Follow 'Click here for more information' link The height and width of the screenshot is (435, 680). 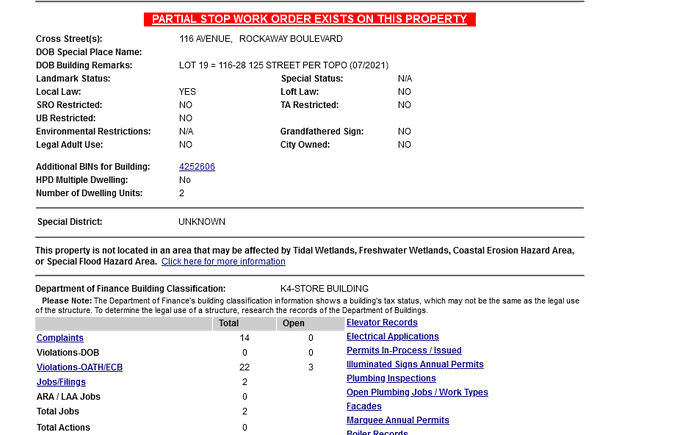(x=223, y=262)
